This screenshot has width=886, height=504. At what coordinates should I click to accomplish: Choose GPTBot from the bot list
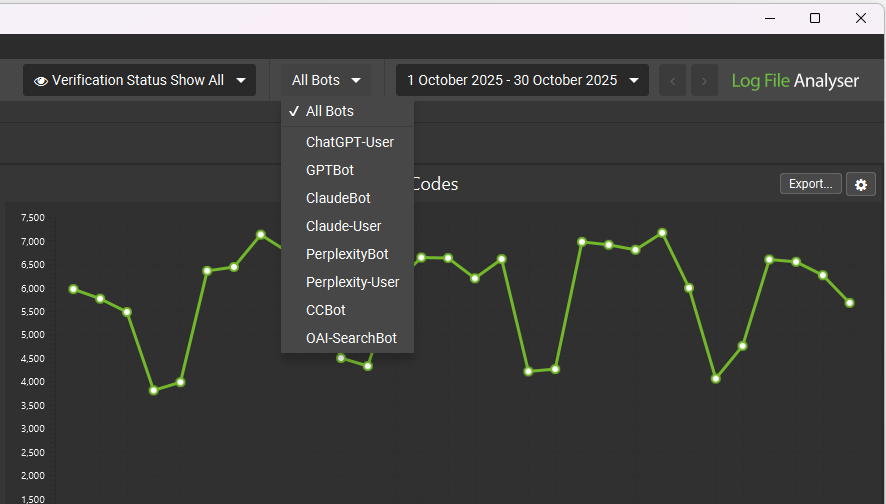click(330, 170)
